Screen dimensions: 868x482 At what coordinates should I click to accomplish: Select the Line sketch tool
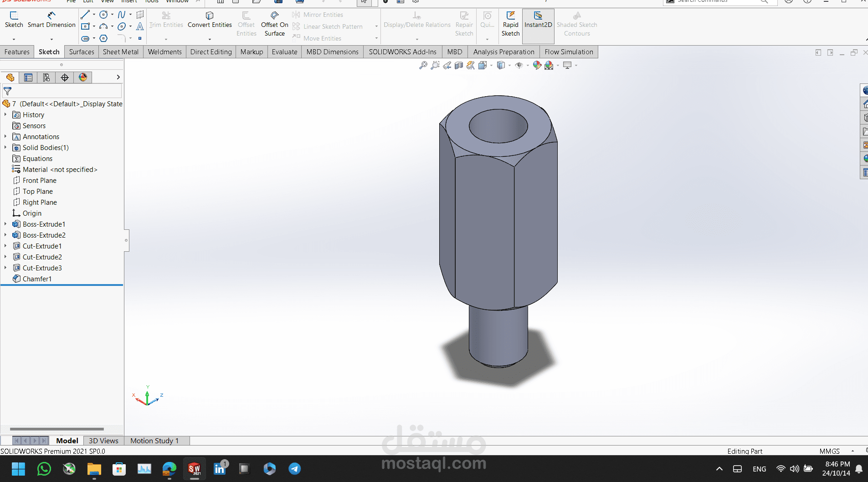point(85,15)
